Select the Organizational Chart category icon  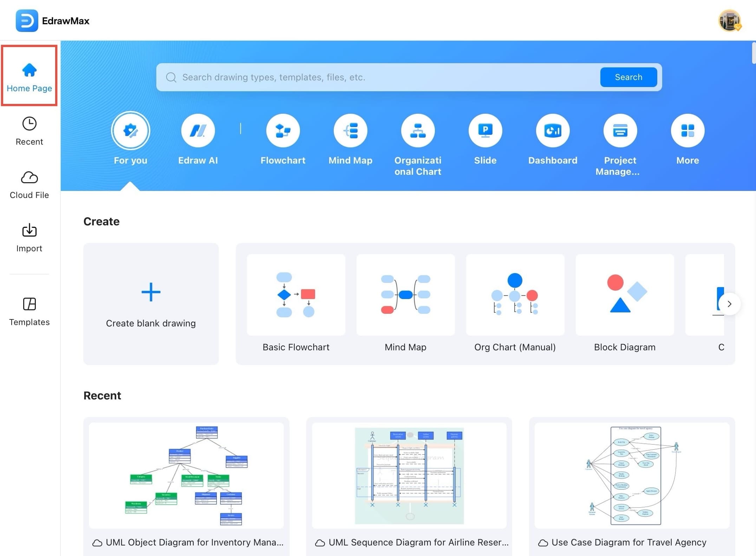(x=418, y=131)
